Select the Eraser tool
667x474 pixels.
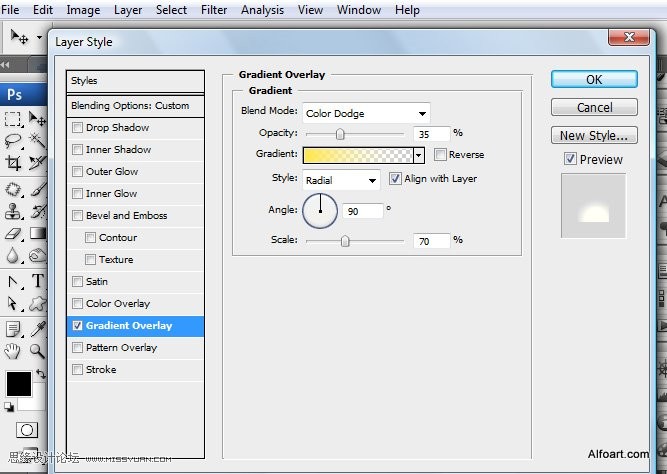(x=13, y=234)
